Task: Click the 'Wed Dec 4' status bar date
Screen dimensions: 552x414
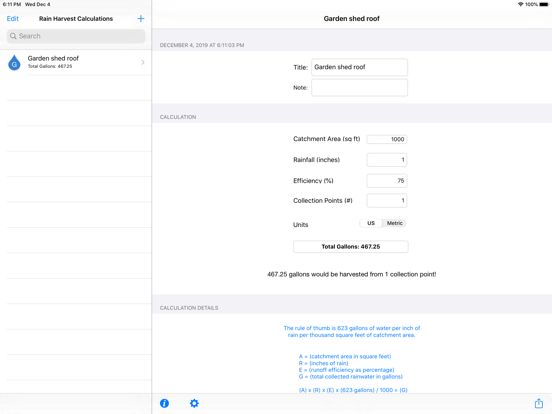Action: tap(38, 4)
